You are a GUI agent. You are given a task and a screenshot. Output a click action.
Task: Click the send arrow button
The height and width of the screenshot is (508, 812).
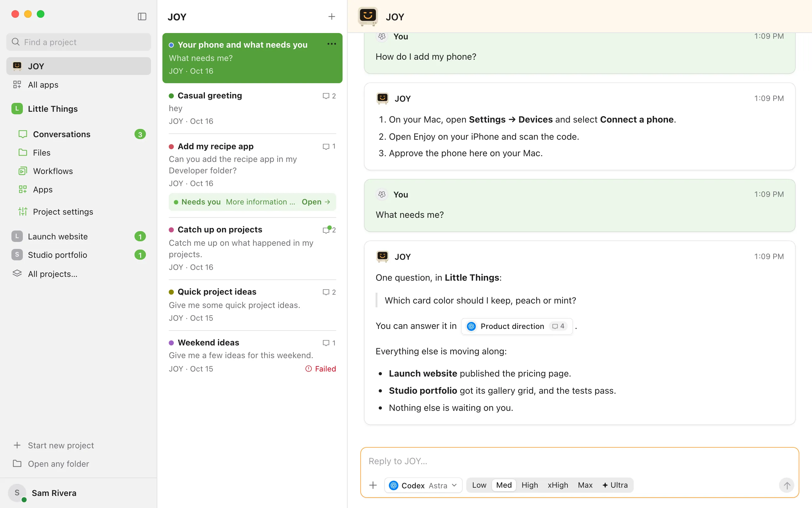[x=787, y=485]
